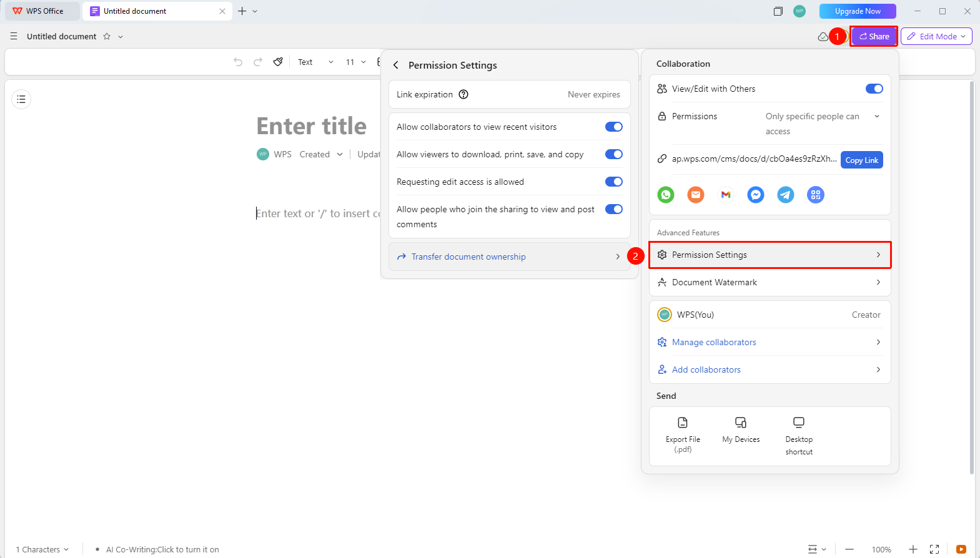Click Transfer document ownership
Viewport: 980px width, 558px height.
point(510,257)
